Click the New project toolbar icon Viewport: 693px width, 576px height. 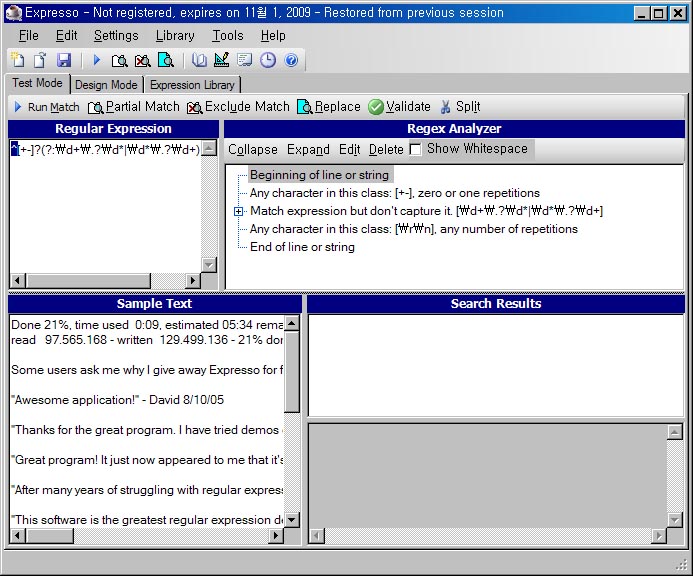(x=17, y=61)
